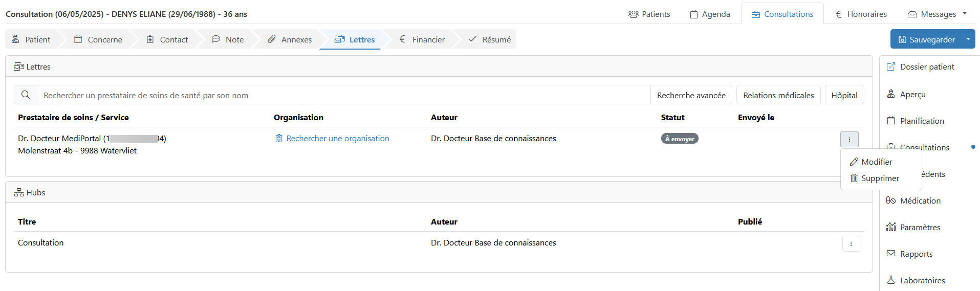Click the Dossier patient external-link icon
Viewport: 980px width, 291px height.
891,66
